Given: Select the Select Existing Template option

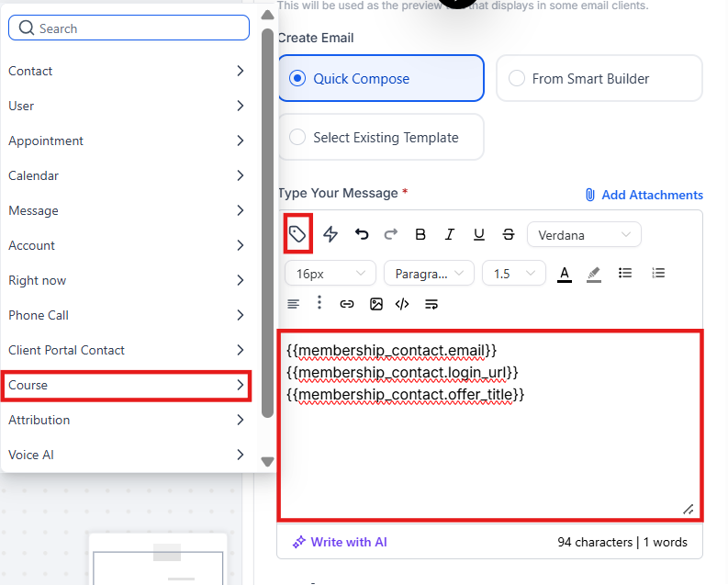Looking at the screenshot, I should coord(297,137).
